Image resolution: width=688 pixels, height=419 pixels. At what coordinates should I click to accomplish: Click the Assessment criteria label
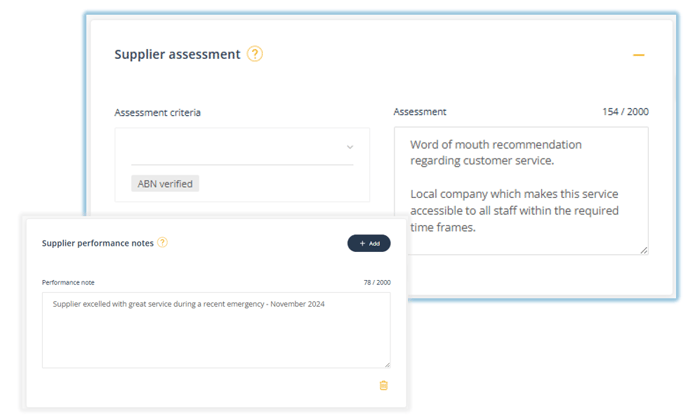point(158,113)
